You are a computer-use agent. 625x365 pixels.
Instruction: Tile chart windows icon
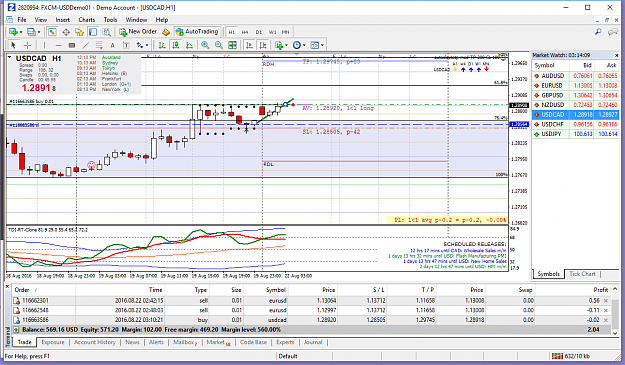[x=232, y=45]
